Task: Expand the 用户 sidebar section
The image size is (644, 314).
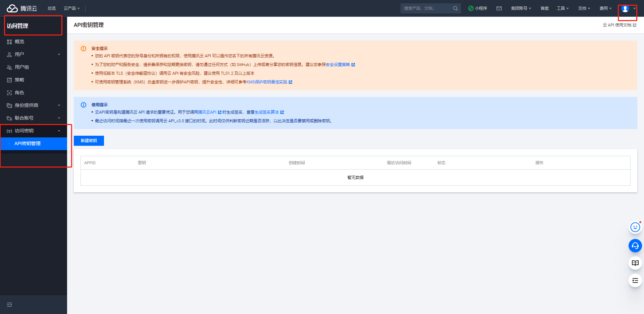Action: [34, 54]
